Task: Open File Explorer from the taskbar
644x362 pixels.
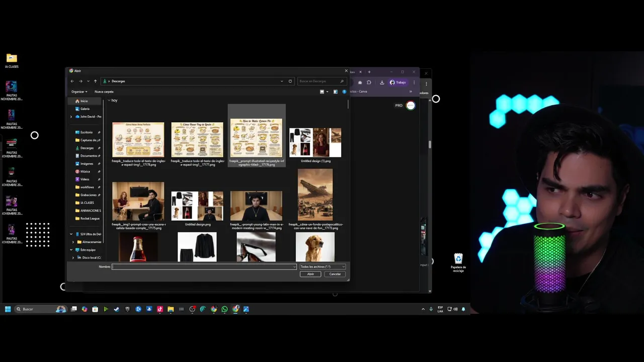Action: coord(171,309)
